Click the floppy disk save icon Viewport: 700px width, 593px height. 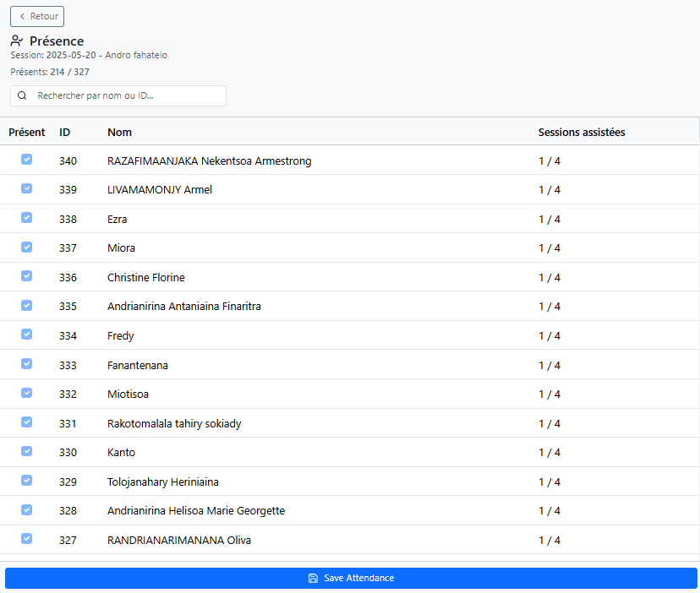pyautogui.click(x=313, y=578)
